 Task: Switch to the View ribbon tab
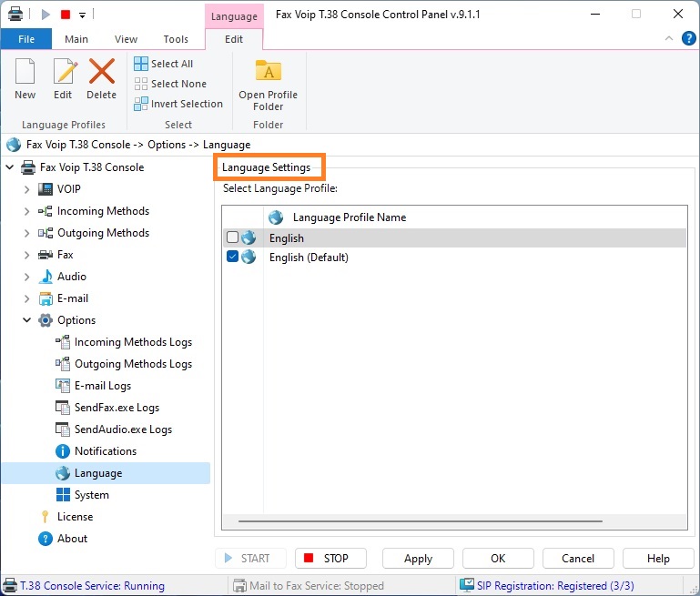pyautogui.click(x=126, y=39)
